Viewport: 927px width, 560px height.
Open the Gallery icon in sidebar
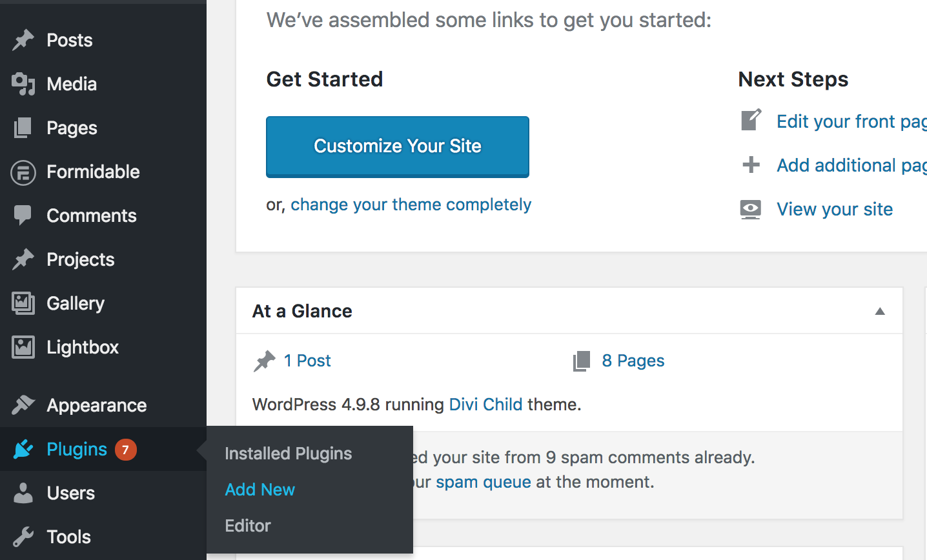(x=23, y=303)
